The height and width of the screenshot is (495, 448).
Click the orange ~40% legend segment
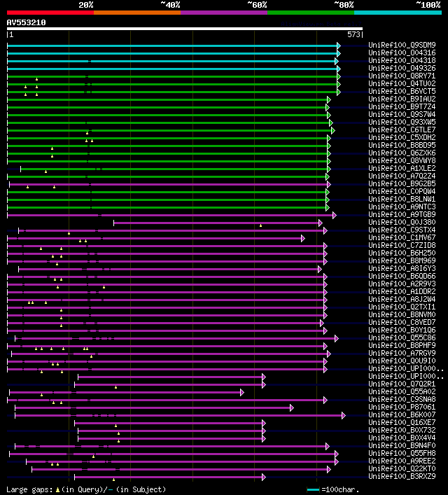(x=137, y=13)
